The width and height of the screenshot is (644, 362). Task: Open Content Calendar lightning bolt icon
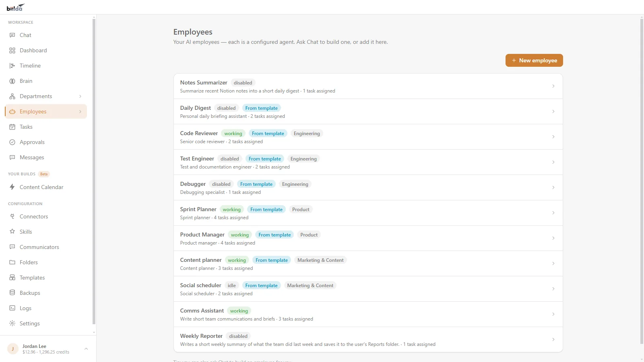(12, 187)
